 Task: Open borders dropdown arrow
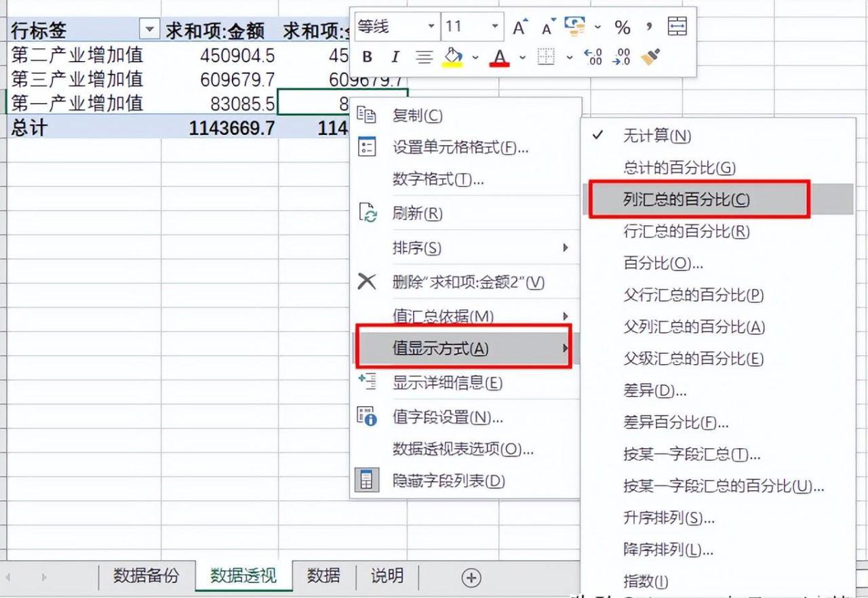pos(569,57)
